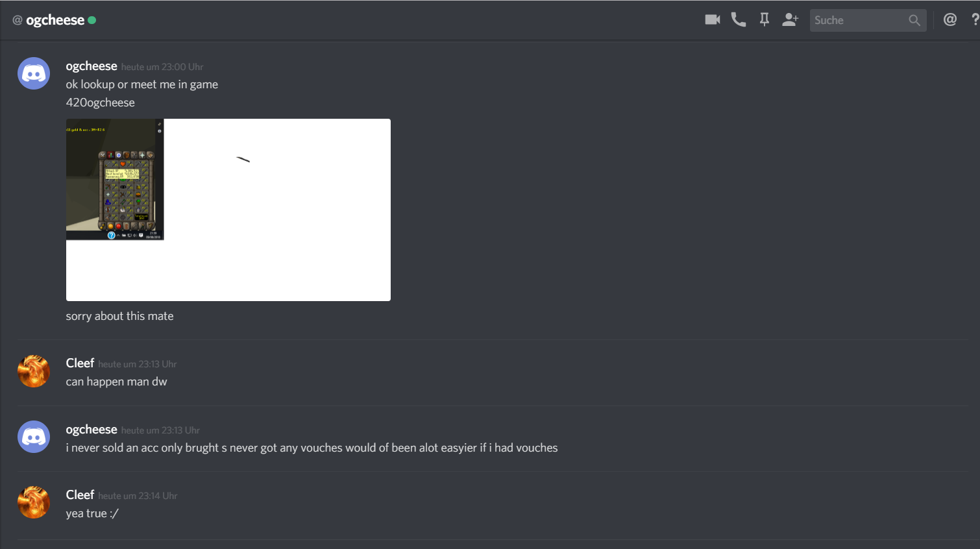
Task: Click the green online status dot
Action: [92, 20]
